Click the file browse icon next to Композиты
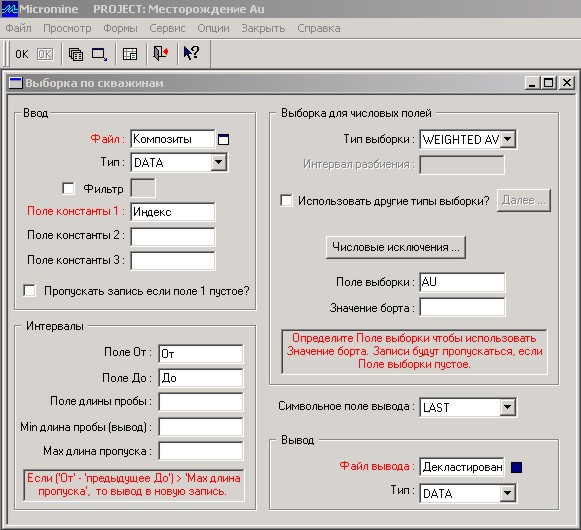Viewport: 581px width, 530px height. pos(223,139)
